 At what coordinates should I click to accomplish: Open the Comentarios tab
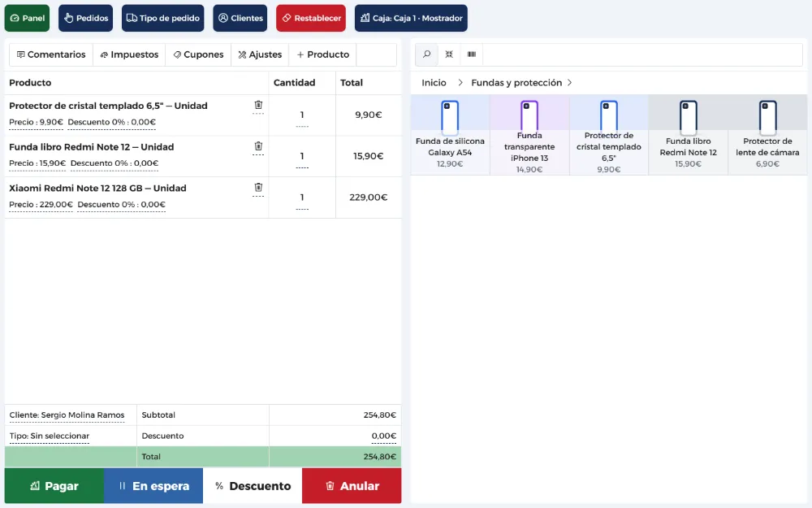pyautogui.click(x=51, y=54)
